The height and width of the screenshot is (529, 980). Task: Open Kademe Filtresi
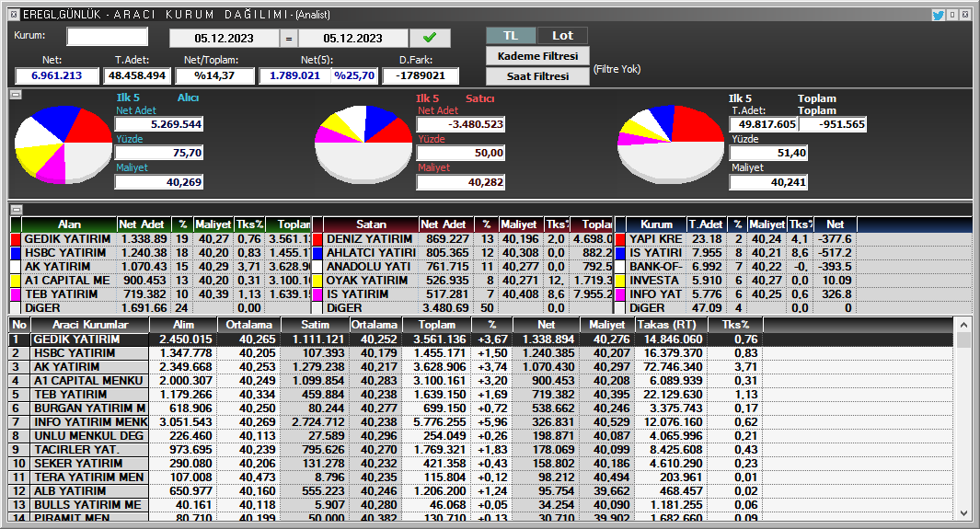coord(537,56)
